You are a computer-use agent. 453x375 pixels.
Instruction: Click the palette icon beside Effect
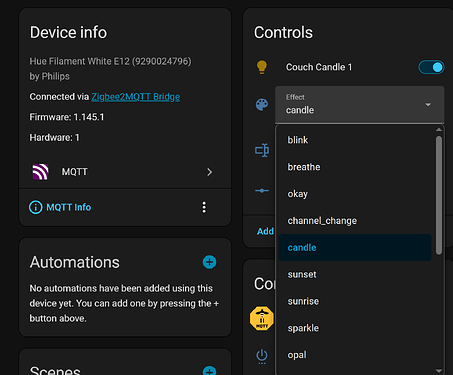[x=262, y=105]
